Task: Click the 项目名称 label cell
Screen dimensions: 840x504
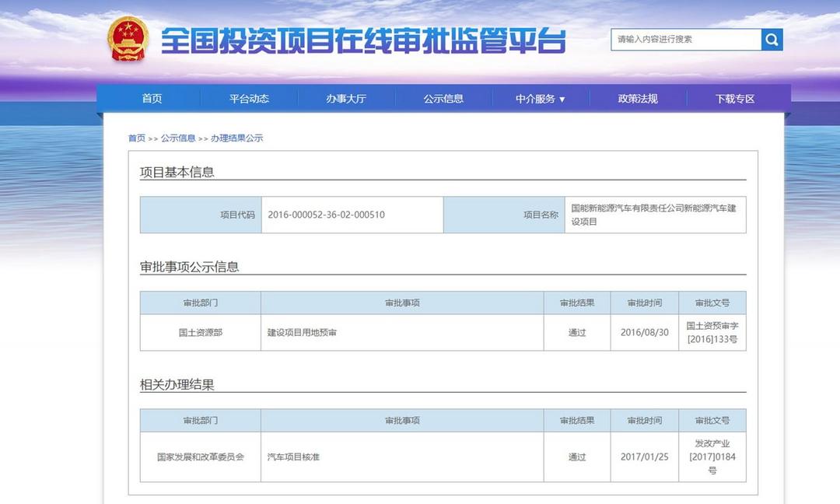Action: (x=504, y=215)
